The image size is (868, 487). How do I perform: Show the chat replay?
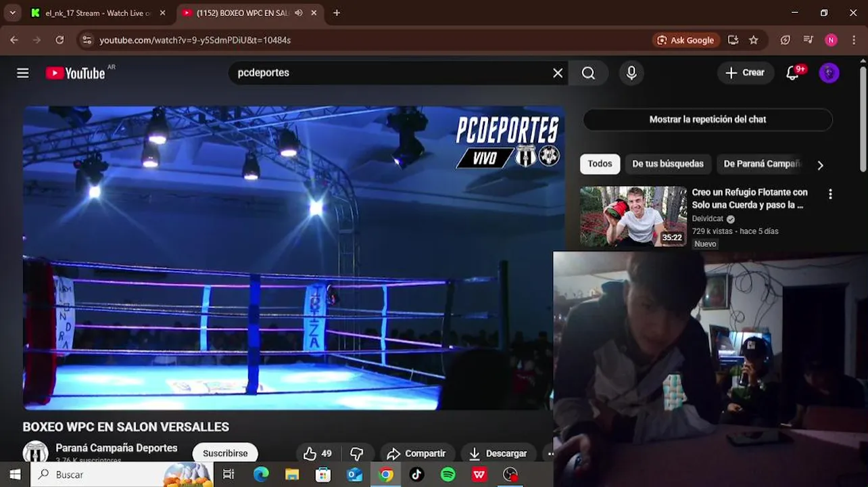(x=708, y=120)
